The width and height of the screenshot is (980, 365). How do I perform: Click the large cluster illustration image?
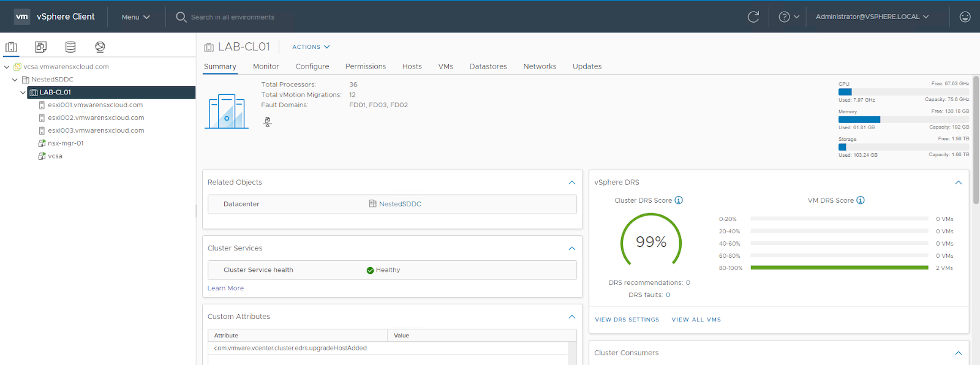[227, 111]
